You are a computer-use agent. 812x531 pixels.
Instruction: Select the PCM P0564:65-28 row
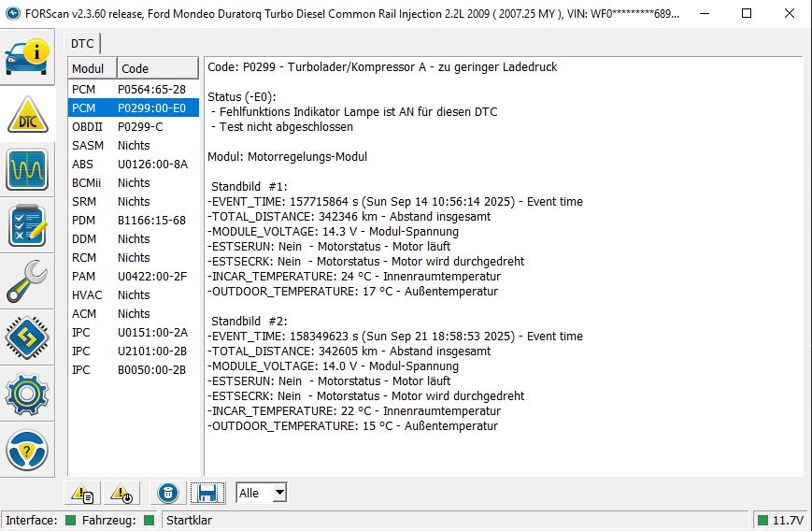point(133,89)
